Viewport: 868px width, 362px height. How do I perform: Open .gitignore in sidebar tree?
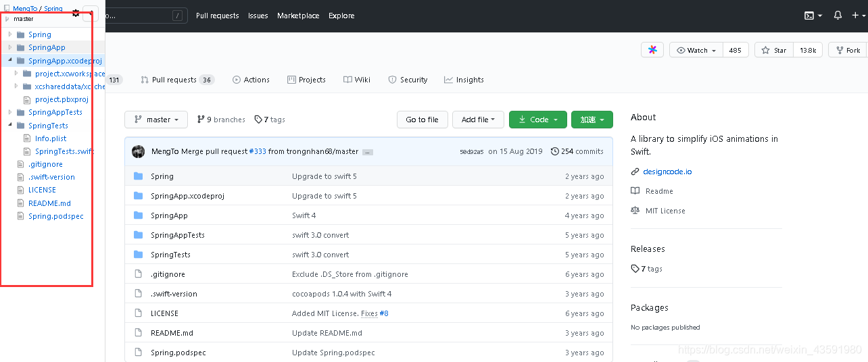(45, 164)
